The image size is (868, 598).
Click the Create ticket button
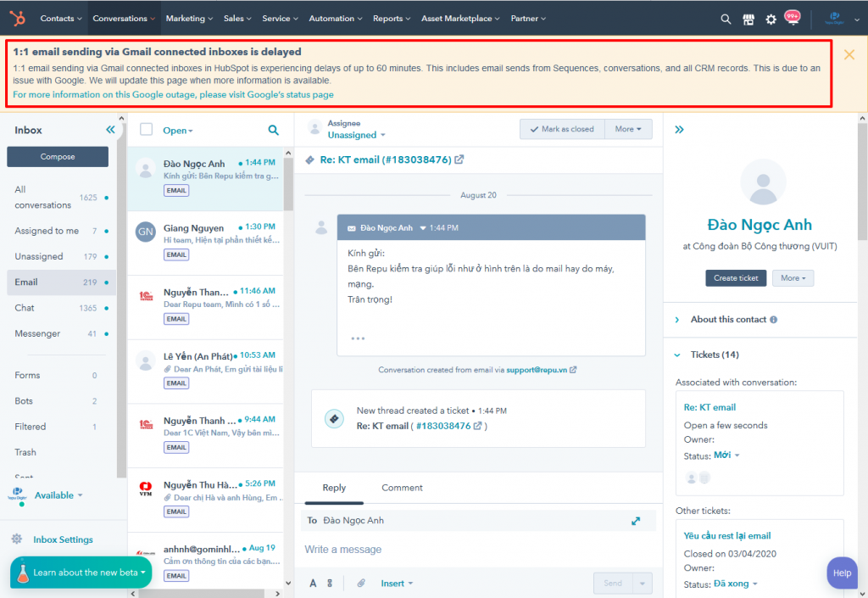[736, 278]
